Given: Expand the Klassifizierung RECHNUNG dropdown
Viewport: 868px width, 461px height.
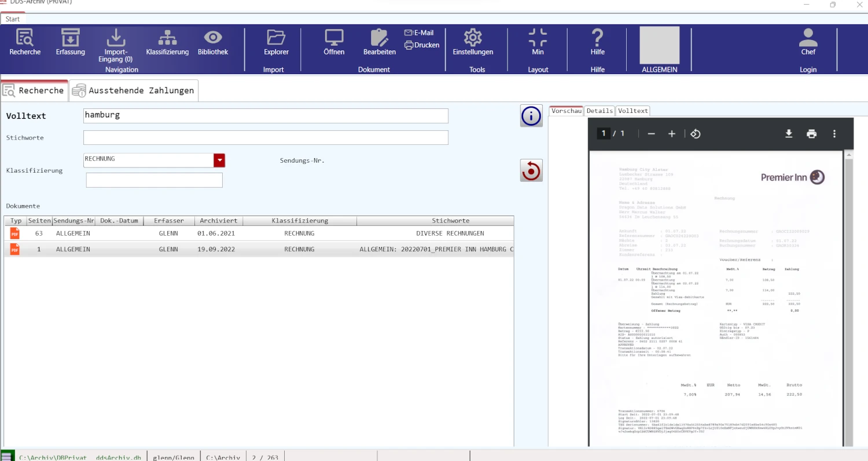Looking at the screenshot, I should coord(219,160).
